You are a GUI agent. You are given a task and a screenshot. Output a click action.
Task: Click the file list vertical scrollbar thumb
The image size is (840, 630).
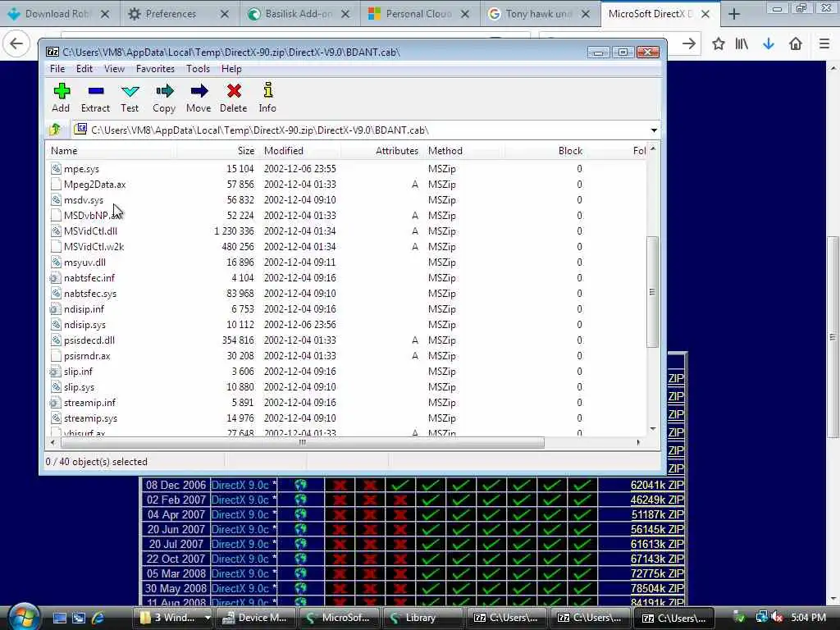(652, 292)
